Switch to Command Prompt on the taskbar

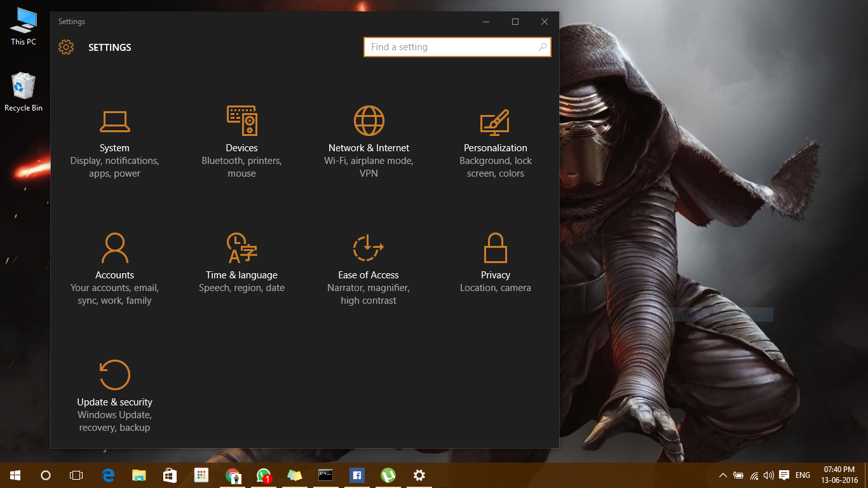point(326,475)
